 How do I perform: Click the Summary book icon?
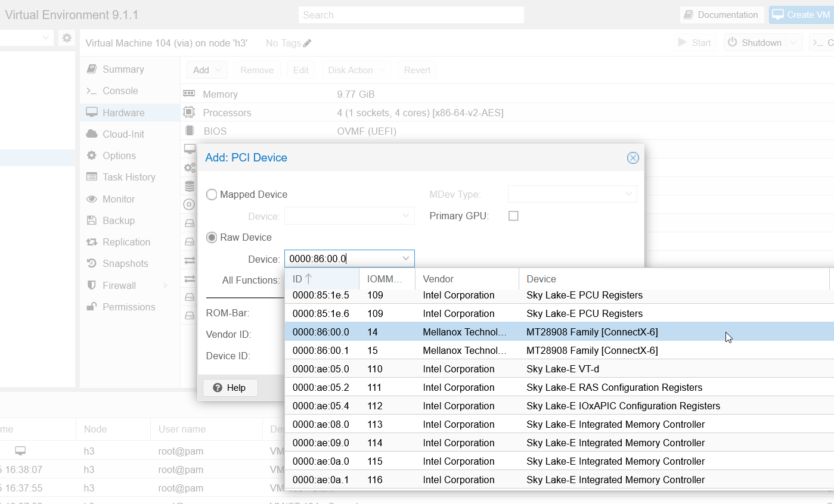tap(92, 69)
